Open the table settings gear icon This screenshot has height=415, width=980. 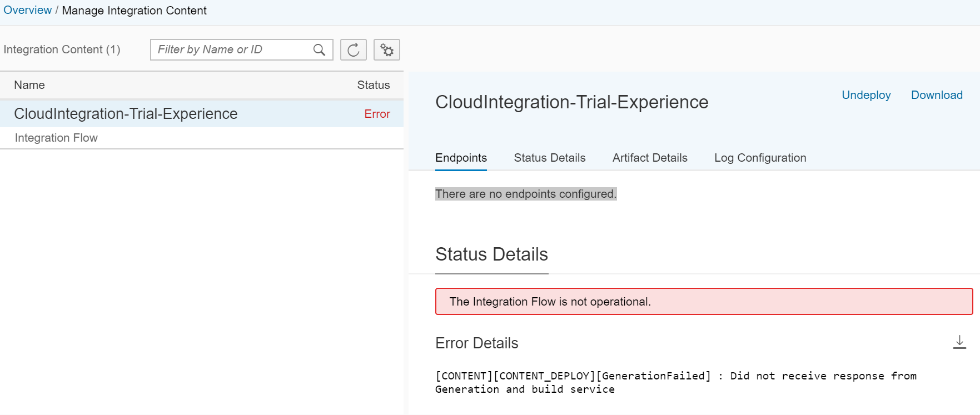(x=387, y=50)
